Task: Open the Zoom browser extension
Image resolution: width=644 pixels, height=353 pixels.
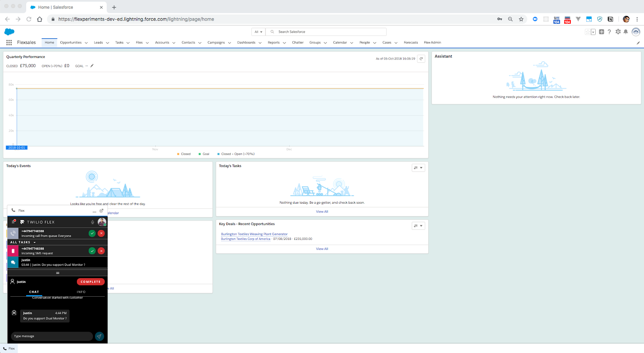Action: 535,19
